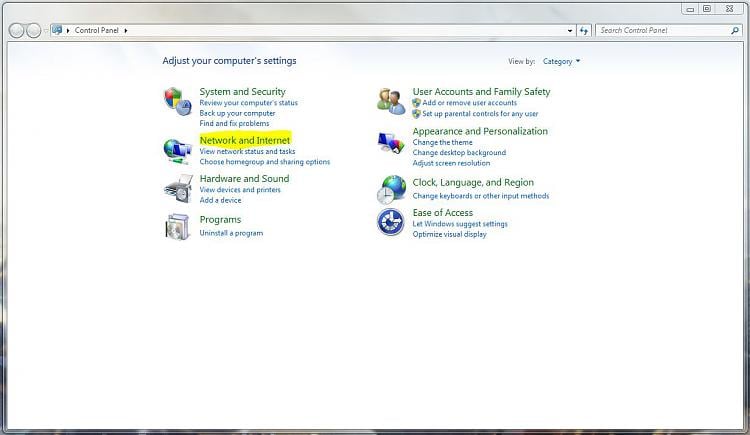Open Network and Internet category
The width and height of the screenshot is (750, 435).
245,140
